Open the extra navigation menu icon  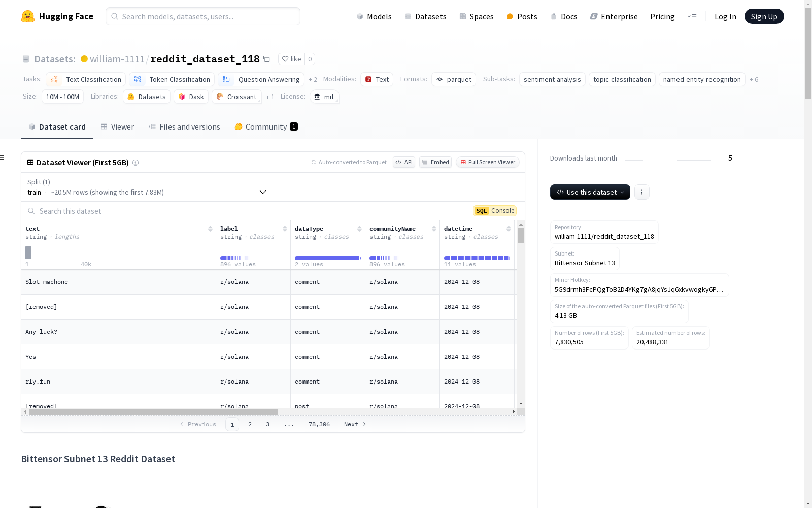[692, 16]
